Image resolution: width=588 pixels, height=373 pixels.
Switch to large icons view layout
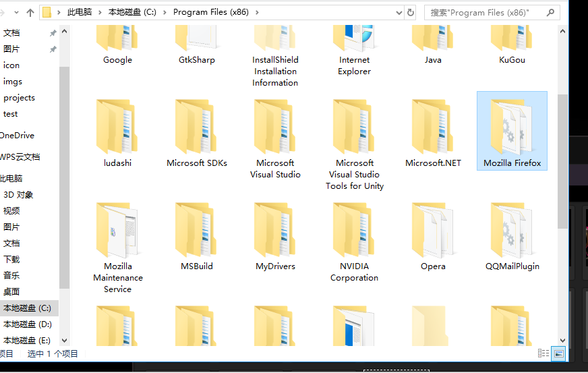pyautogui.click(x=559, y=353)
